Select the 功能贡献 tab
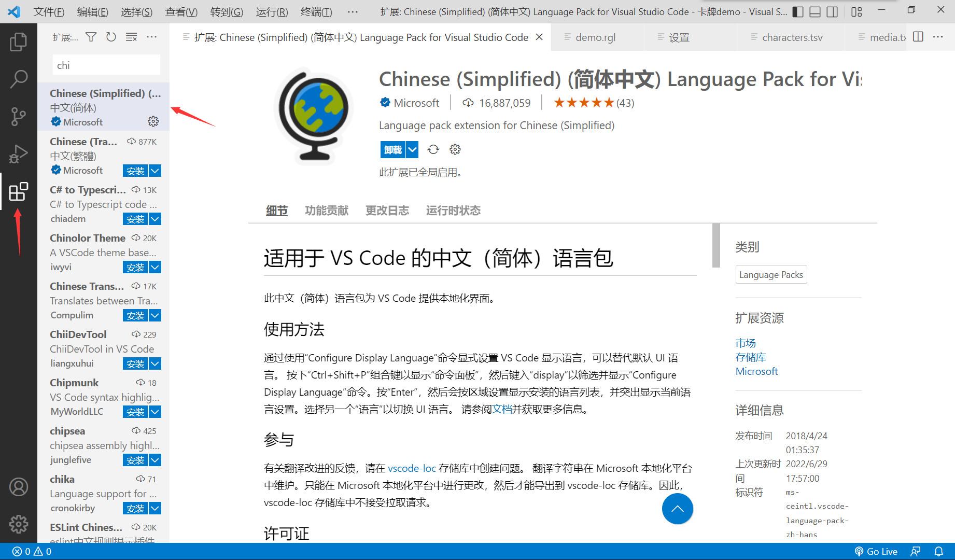 (x=327, y=211)
